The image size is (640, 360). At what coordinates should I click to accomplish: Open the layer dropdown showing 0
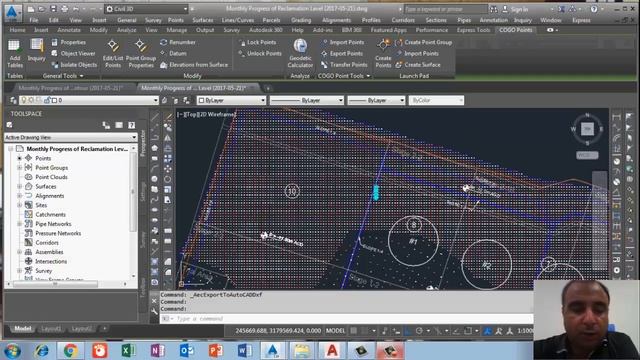(x=89, y=100)
